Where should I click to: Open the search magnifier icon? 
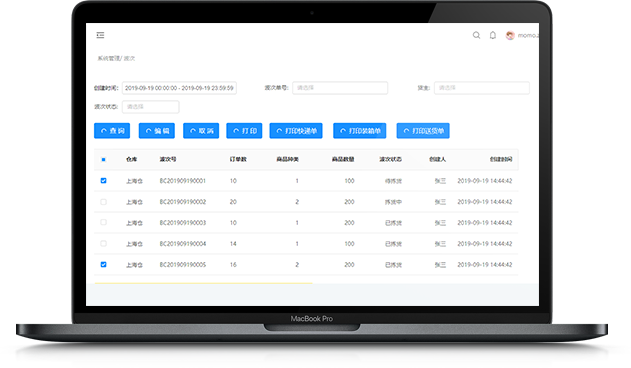[476, 35]
